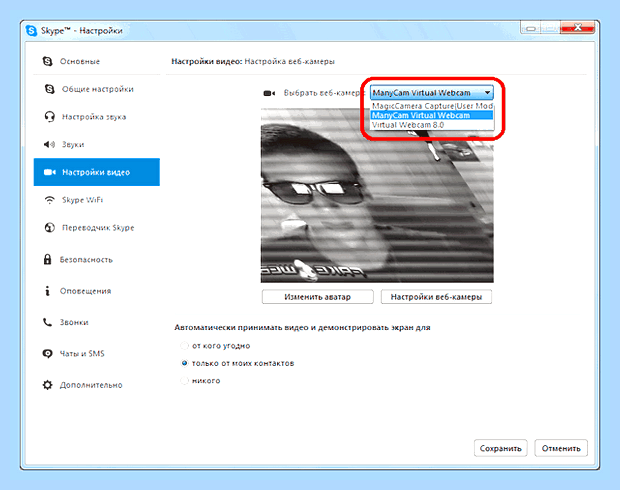The height and width of the screenshot is (490, 620).
Task: Select radio option никого
Action: click(x=184, y=380)
